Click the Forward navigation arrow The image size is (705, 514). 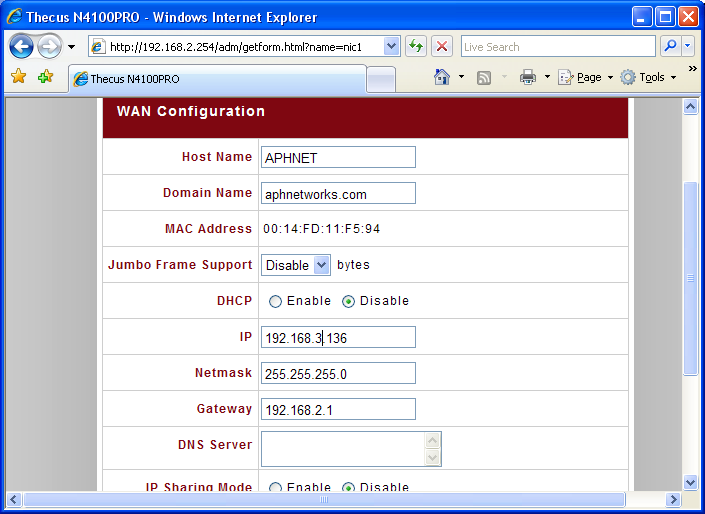pyautogui.click(x=49, y=46)
